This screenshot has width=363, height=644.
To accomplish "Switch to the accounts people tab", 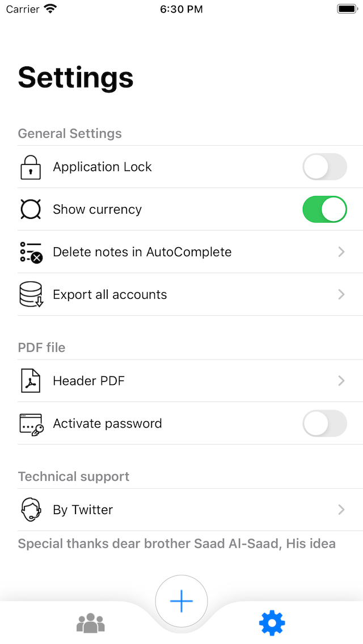I will coord(91,624).
